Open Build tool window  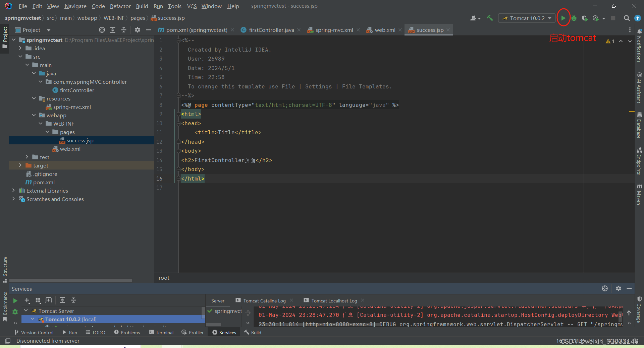(253, 333)
